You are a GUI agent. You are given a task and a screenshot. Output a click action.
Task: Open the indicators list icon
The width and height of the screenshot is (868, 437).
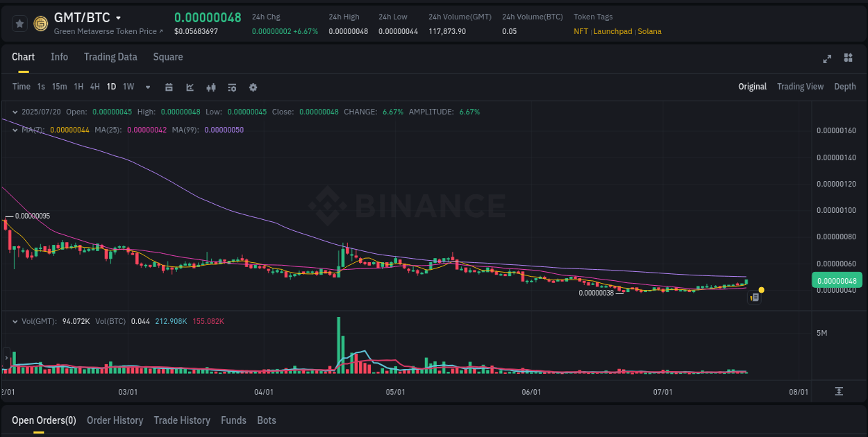(231, 87)
